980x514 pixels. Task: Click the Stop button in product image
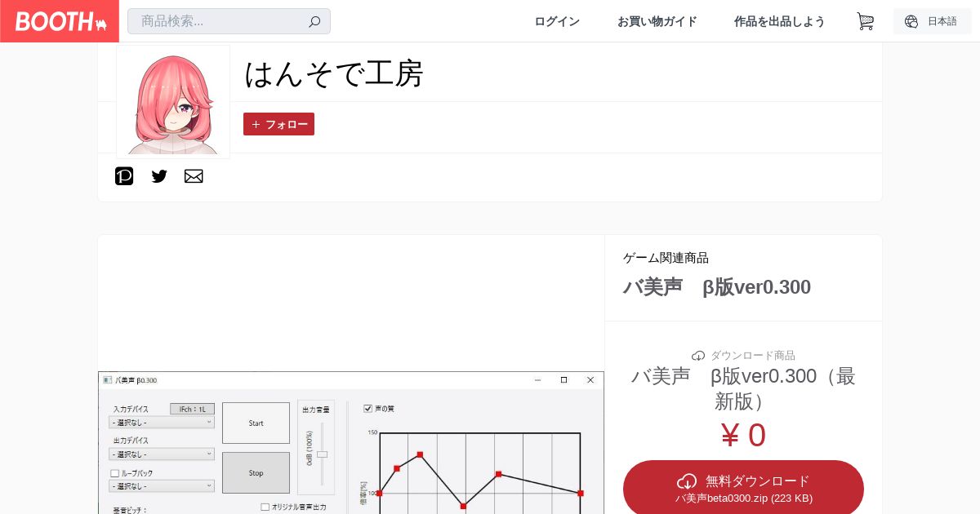tap(256, 472)
